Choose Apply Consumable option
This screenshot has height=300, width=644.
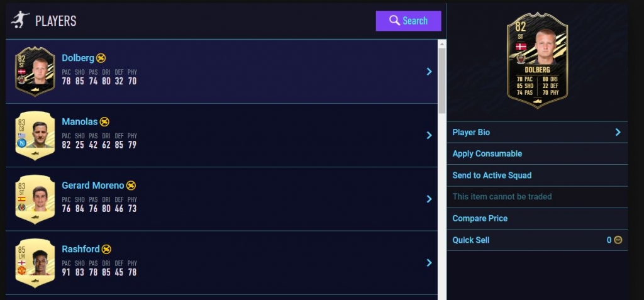coord(487,153)
